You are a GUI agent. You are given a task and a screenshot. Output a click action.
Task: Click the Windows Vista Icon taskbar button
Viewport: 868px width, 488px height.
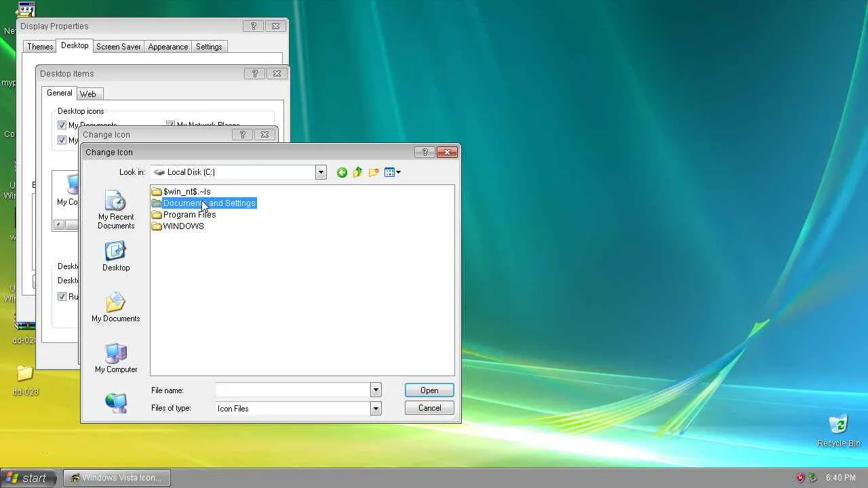click(117, 478)
